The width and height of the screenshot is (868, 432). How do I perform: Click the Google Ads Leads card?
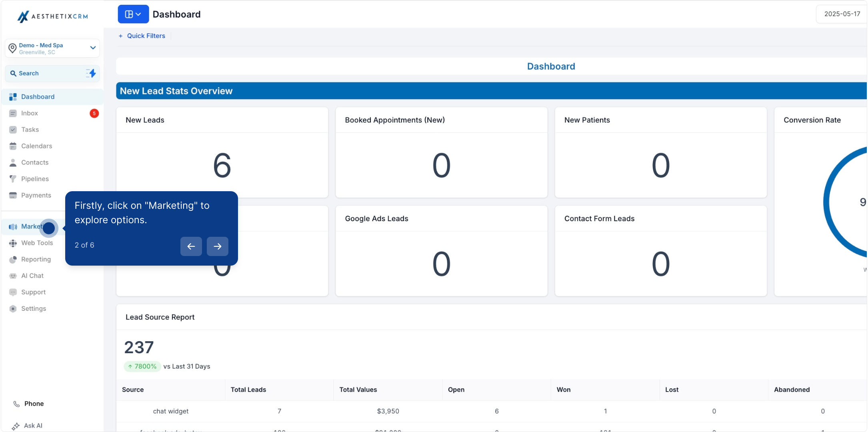pos(441,251)
